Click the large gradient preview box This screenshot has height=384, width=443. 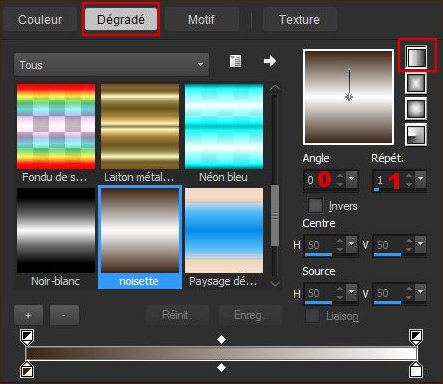click(349, 97)
